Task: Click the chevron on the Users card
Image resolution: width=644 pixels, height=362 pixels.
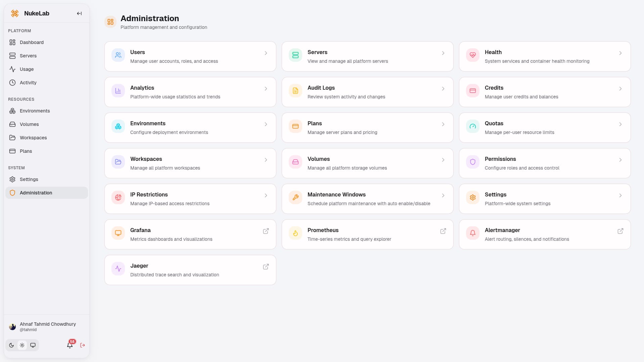Action: 266,53
